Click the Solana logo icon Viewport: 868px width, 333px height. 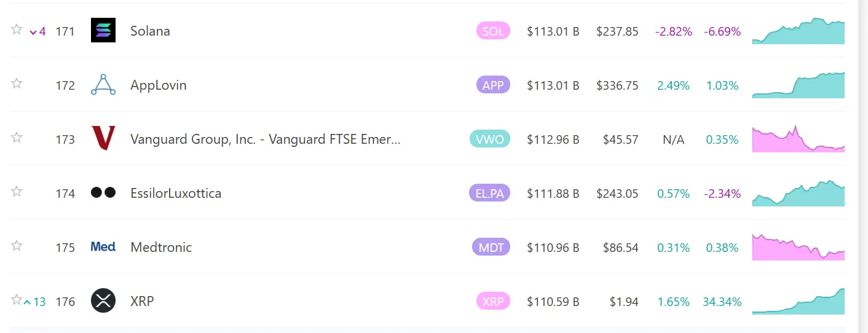(x=103, y=30)
